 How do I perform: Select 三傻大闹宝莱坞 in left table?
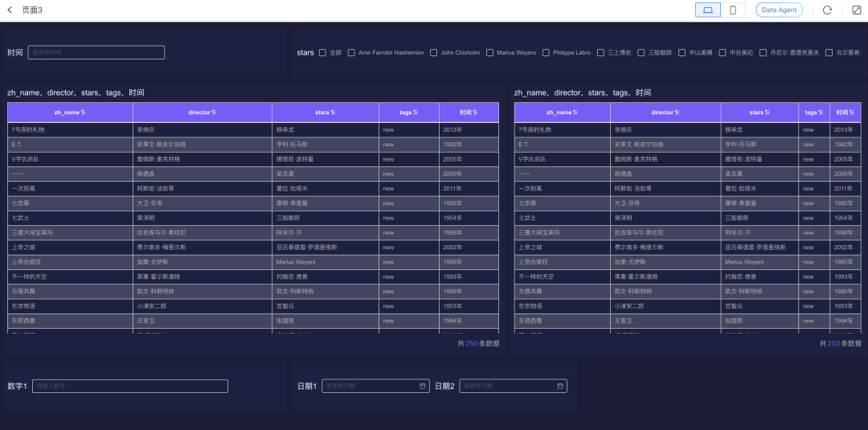32,233
